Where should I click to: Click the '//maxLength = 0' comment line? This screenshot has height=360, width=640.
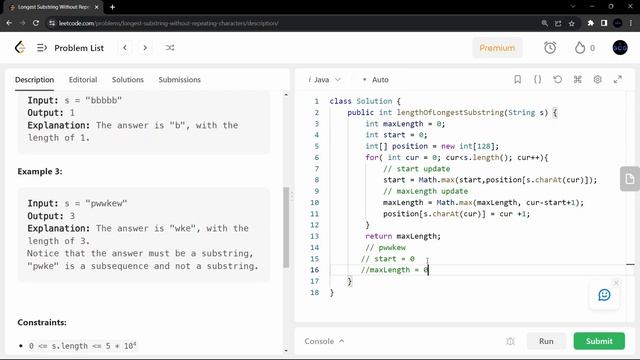point(394,270)
